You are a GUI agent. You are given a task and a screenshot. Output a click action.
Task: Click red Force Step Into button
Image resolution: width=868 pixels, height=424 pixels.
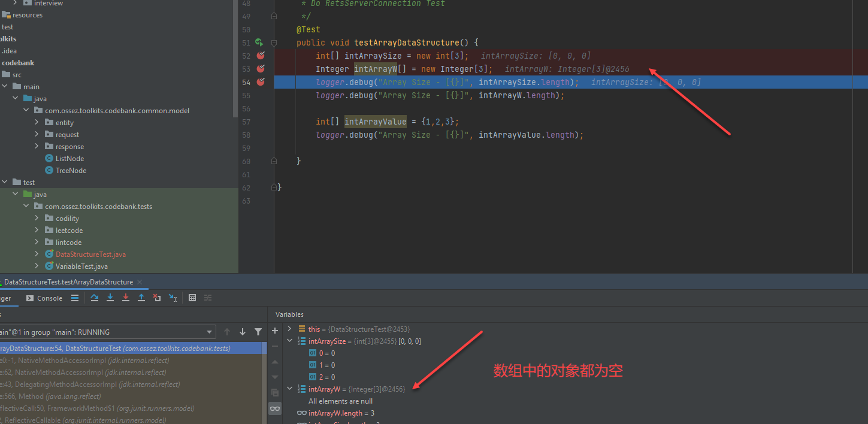click(126, 298)
